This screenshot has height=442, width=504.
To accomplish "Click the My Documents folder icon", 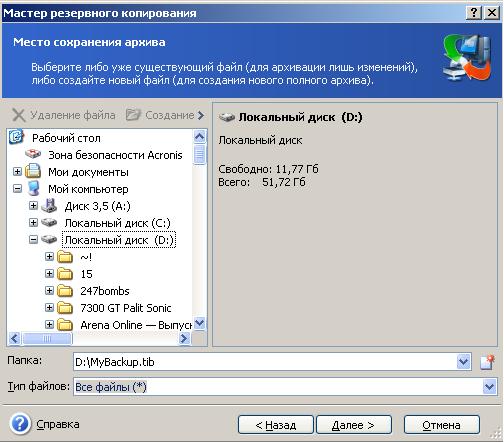I will tap(33, 171).
